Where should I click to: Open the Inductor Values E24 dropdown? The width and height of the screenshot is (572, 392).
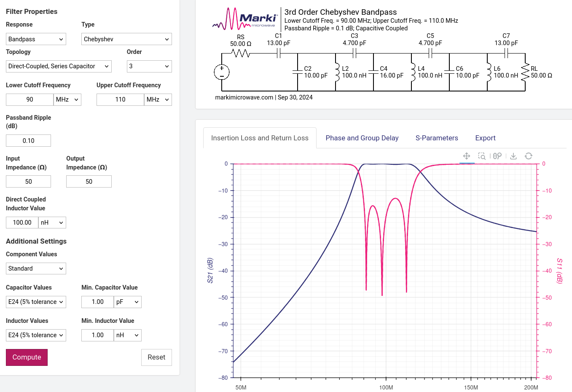pyautogui.click(x=36, y=335)
